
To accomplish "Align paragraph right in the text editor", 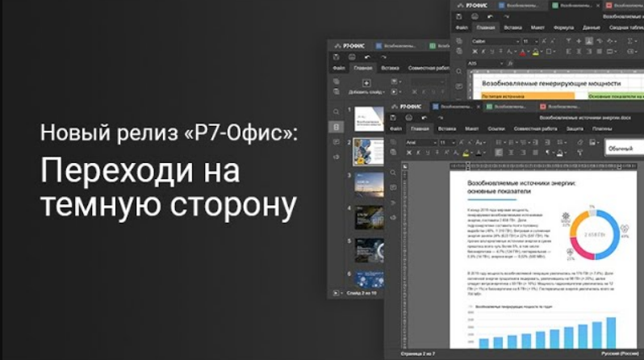I will pyautogui.click(x=522, y=153).
